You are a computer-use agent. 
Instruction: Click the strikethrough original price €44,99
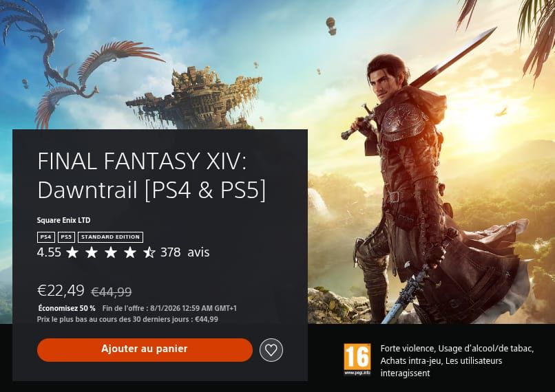tap(112, 292)
